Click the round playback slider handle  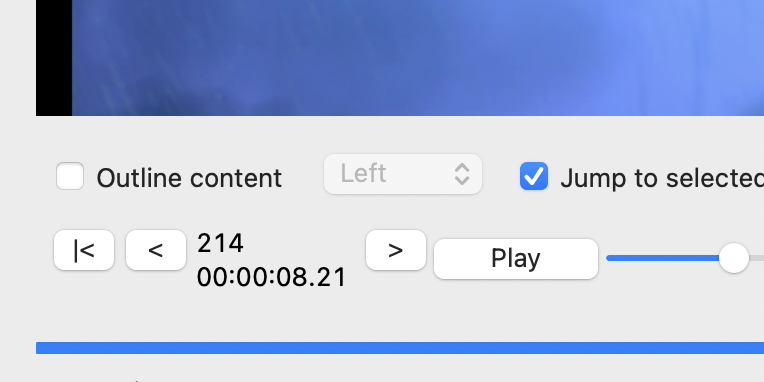734,258
